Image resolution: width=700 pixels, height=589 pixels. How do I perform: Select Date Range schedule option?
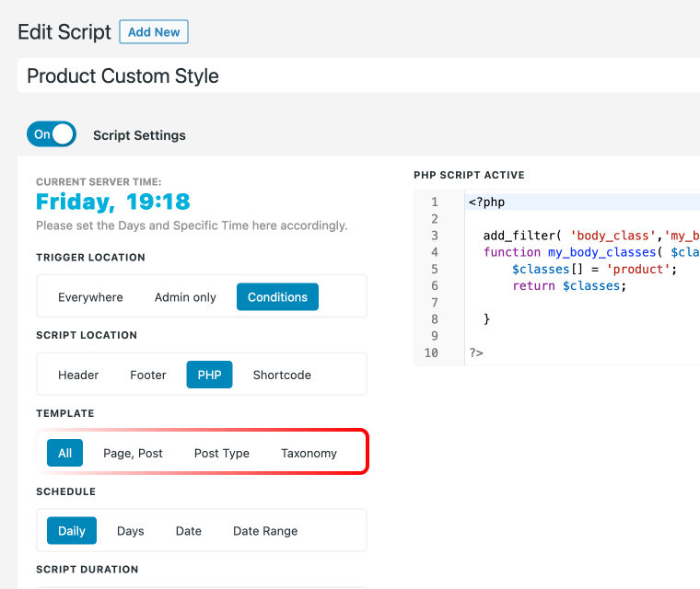coord(265,530)
